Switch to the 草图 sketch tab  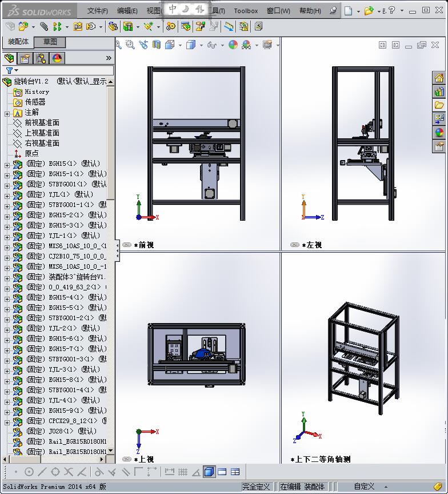click(50, 42)
